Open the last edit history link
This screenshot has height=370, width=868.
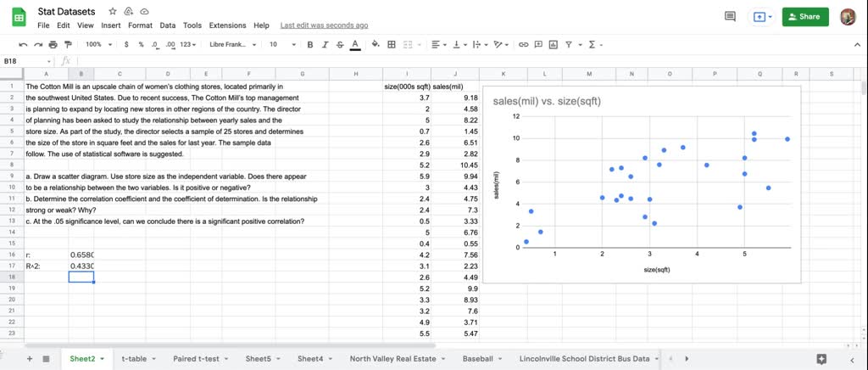tap(324, 25)
